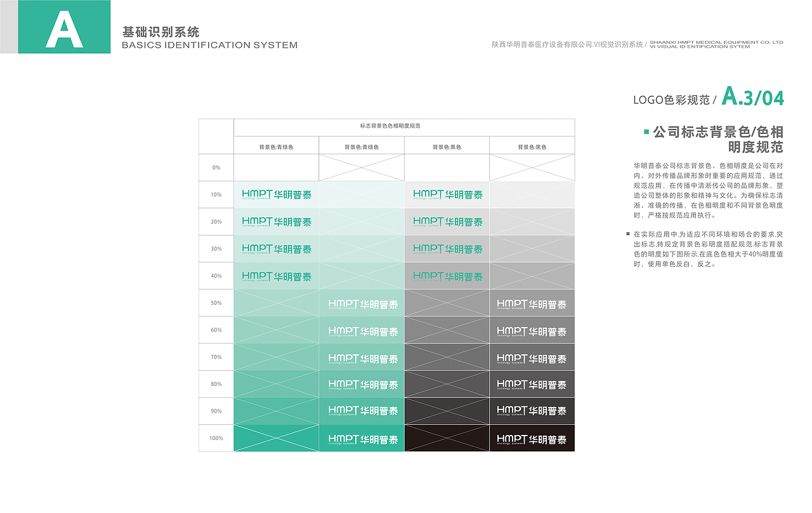812x513 pixels.
Task: Select white HMPT logo on 60% gray background
Action: point(532,331)
